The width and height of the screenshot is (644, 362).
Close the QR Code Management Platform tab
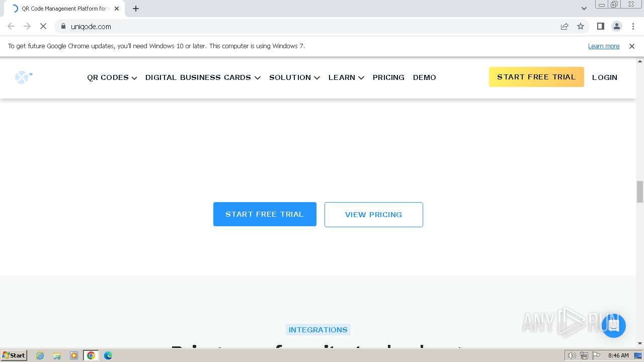[117, 9]
